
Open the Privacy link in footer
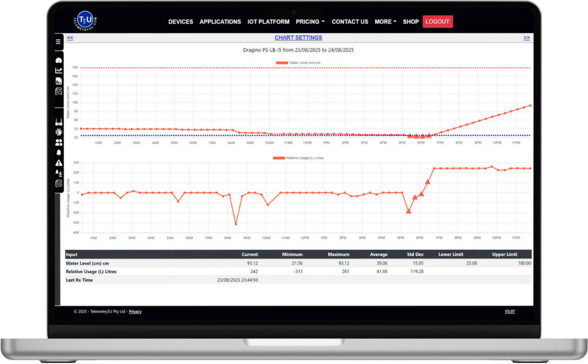(135, 312)
